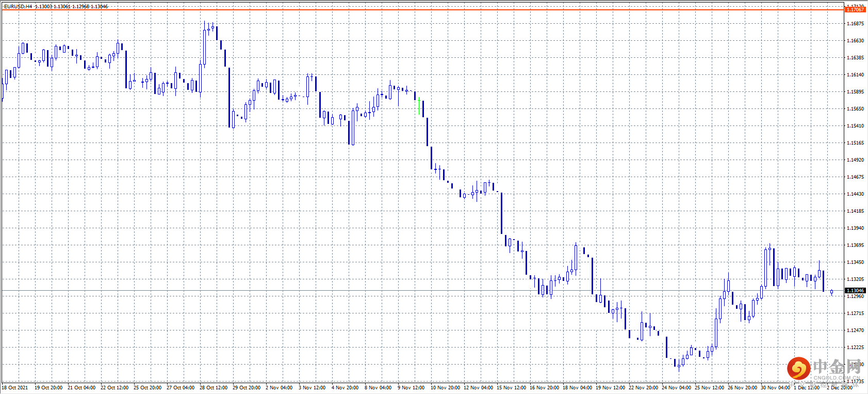Click the 19 Nov 12:00 time label
The width and height of the screenshot is (868, 394).
tap(611, 388)
